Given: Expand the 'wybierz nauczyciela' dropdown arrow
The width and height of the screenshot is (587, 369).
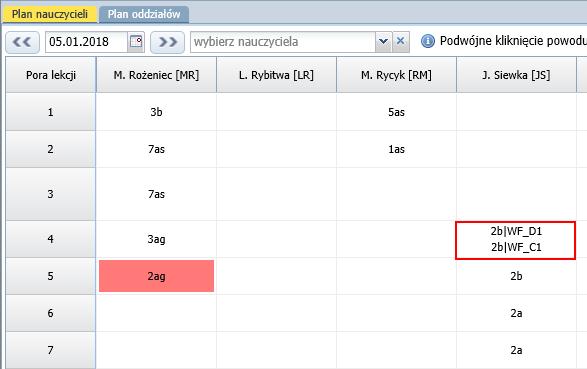Looking at the screenshot, I should 383,42.
